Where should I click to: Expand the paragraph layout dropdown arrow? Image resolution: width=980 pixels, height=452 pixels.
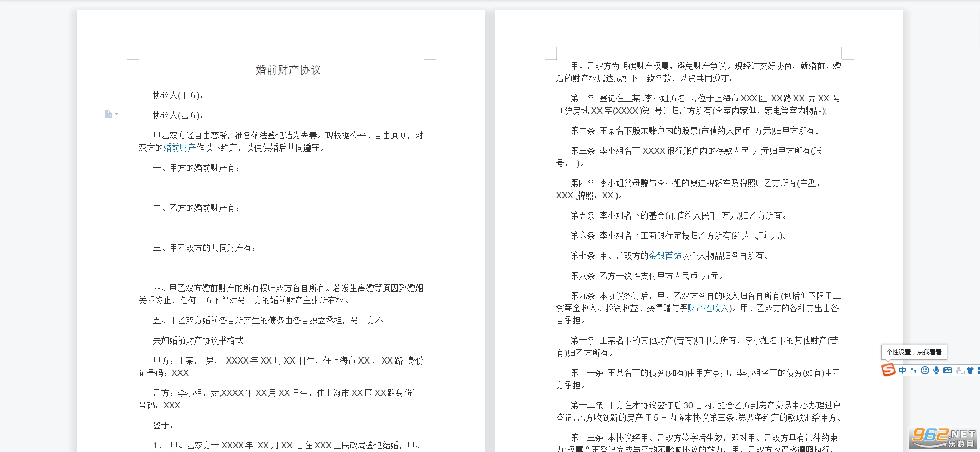pyautogui.click(x=117, y=114)
